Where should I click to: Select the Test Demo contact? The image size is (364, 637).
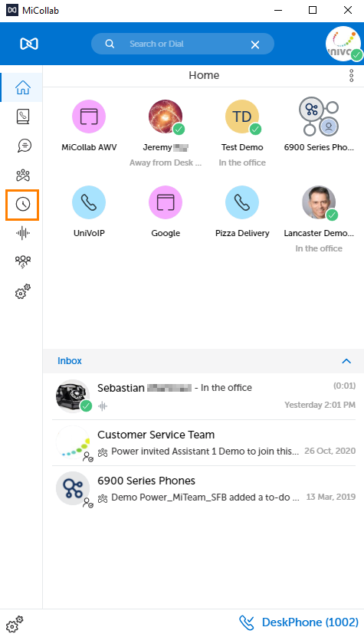242,133
